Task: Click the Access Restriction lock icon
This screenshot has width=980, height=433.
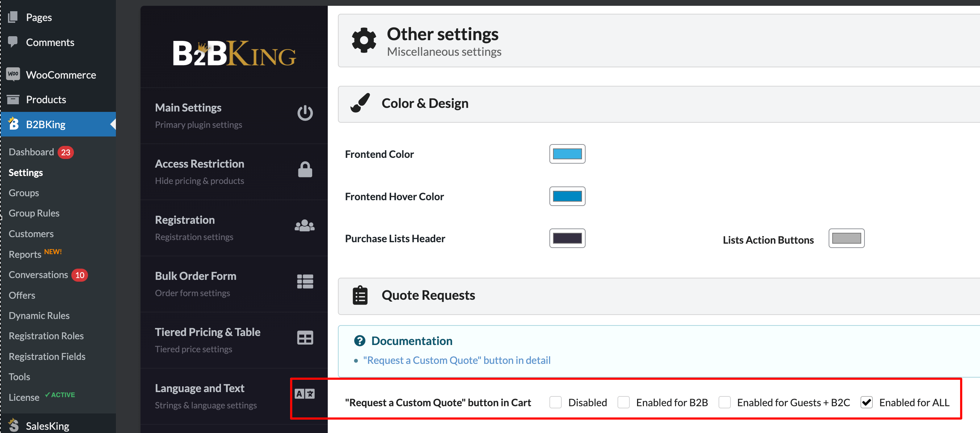Action: (305, 169)
